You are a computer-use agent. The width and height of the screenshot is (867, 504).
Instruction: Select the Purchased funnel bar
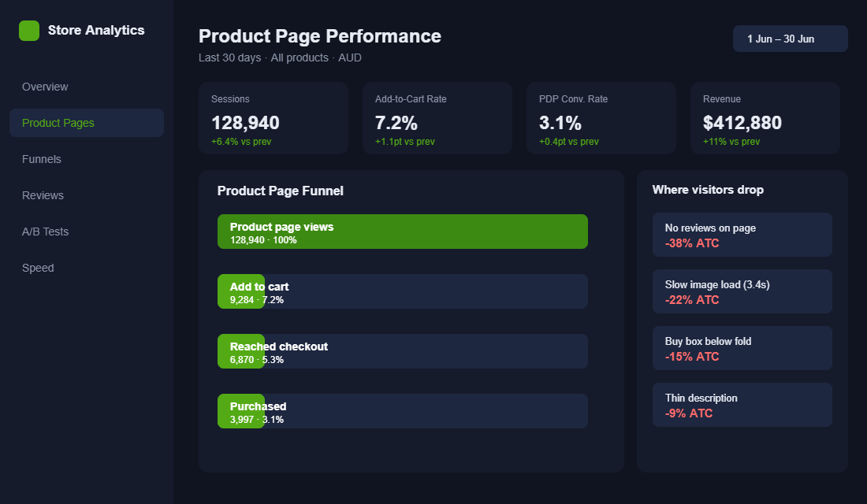403,410
